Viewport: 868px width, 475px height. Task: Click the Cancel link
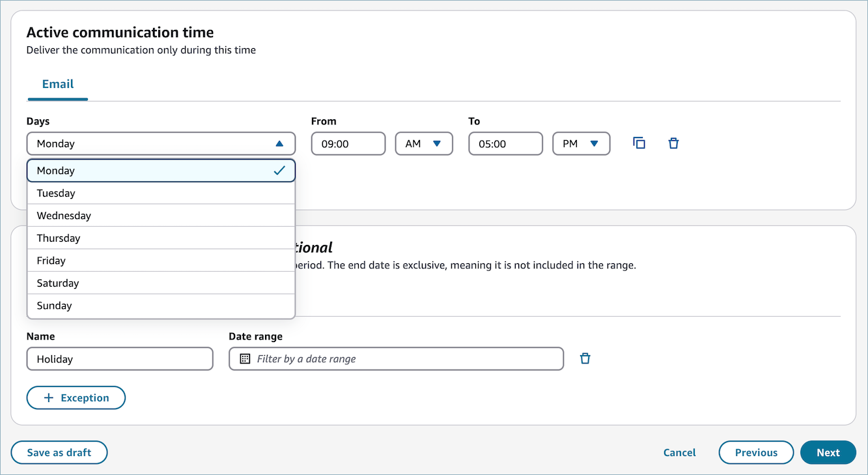[x=679, y=452]
